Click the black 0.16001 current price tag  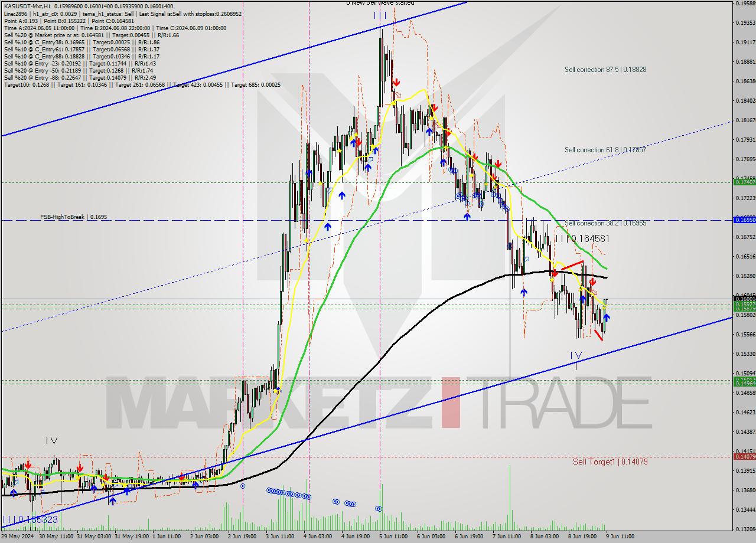pos(744,299)
